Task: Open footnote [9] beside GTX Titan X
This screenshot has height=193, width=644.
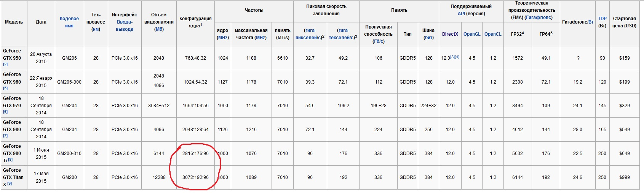Action: 10,184
